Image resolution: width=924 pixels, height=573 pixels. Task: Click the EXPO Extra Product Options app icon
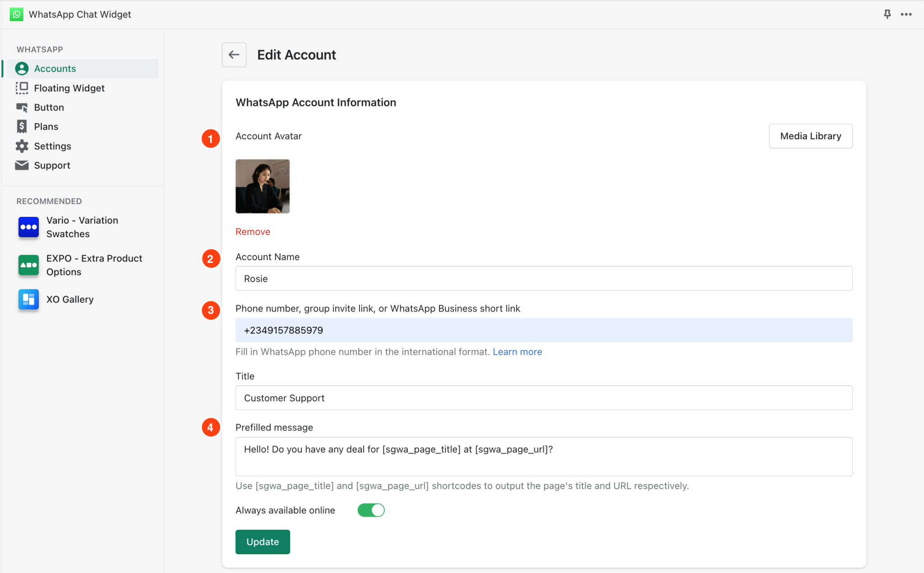click(28, 265)
